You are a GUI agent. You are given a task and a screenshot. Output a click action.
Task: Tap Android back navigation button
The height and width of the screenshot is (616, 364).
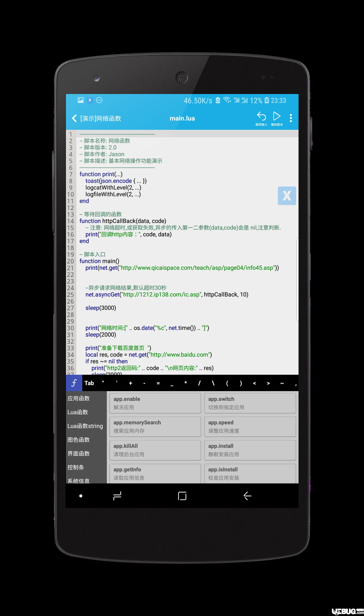(247, 496)
